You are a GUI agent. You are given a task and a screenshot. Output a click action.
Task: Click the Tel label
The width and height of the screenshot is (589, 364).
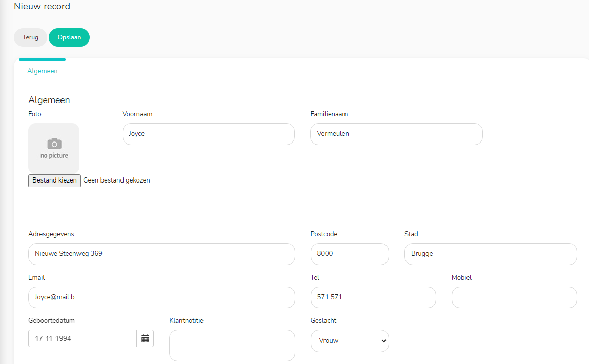tap(315, 277)
